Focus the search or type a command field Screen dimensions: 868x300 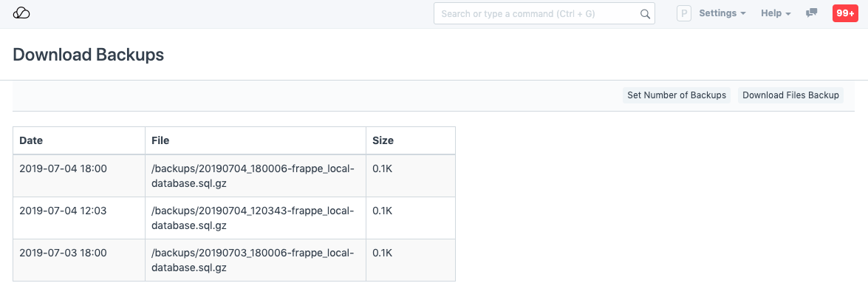click(x=536, y=13)
